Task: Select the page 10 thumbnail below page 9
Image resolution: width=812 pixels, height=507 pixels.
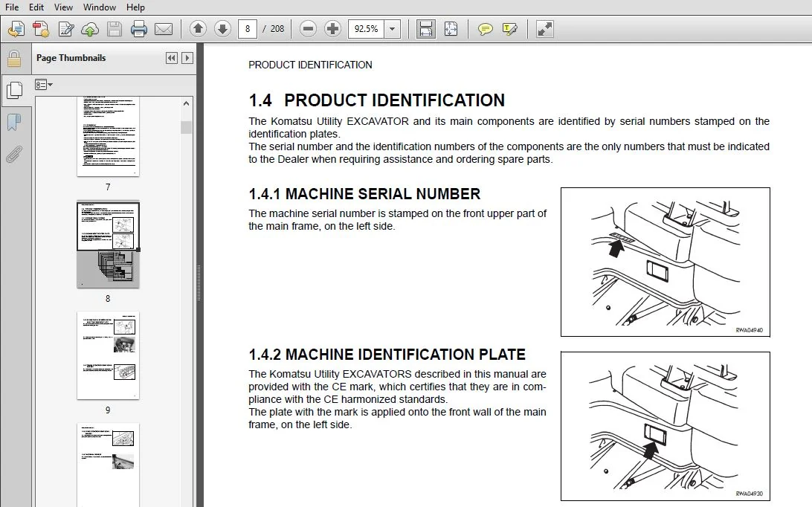Action: [x=109, y=465]
